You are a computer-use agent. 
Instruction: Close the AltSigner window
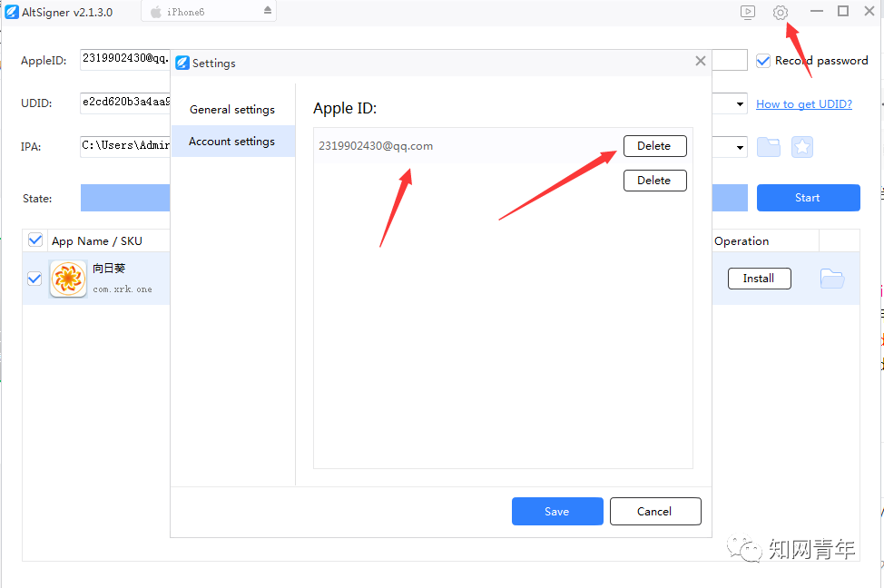(869, 11)
